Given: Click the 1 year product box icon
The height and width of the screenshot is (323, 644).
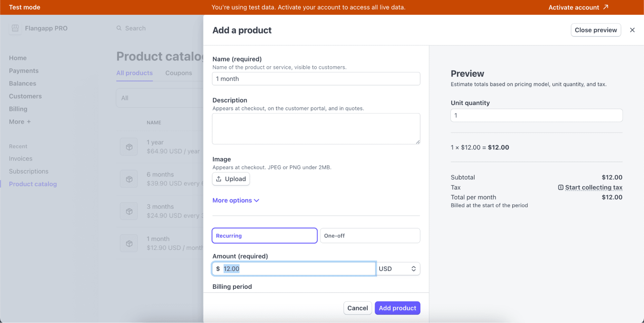Looking at the screenshot, I should pos(129,147).
